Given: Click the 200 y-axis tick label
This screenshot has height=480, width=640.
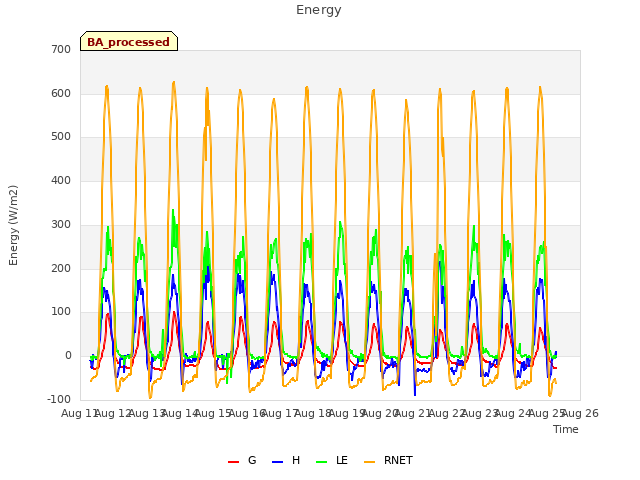Looking at the screenshot, I should point(61,269).
